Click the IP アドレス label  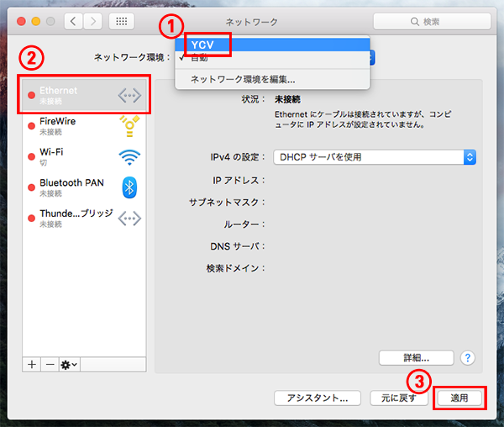(x=239, y=181)
